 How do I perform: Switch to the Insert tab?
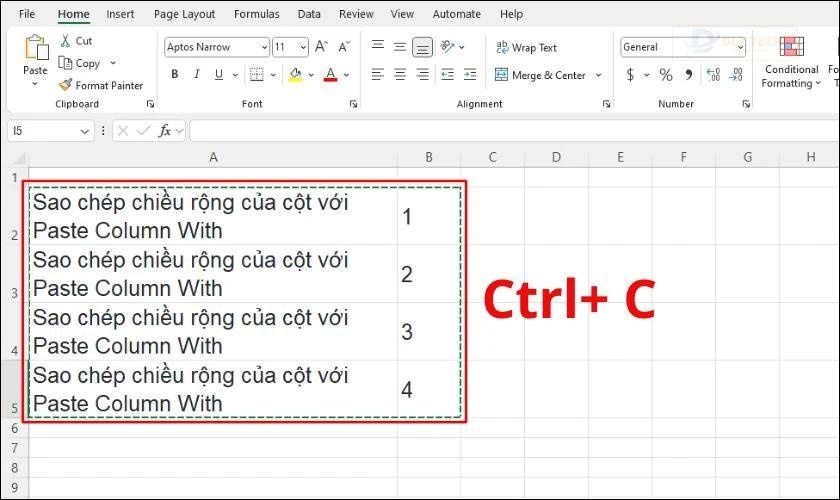click(120, 14)
